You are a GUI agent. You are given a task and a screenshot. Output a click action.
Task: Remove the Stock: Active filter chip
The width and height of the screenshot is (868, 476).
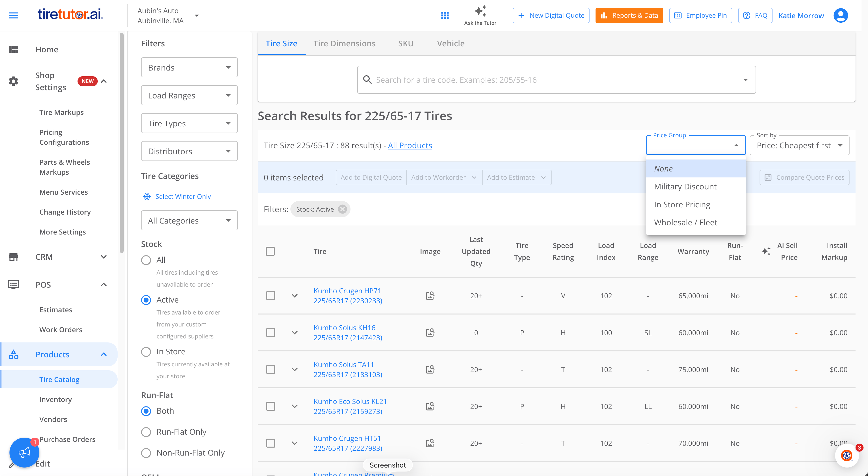click(342, 209)
